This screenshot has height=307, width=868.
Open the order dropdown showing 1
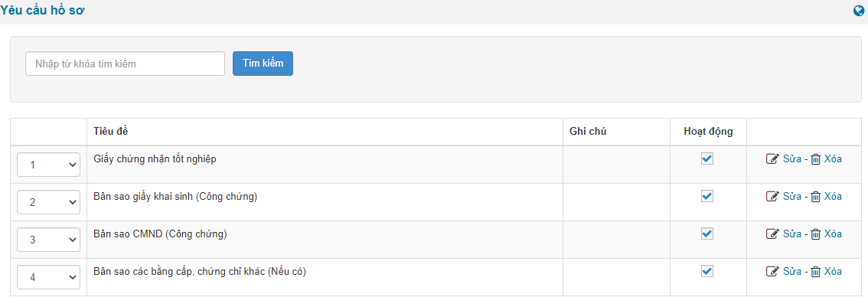[x=49, y=165]
